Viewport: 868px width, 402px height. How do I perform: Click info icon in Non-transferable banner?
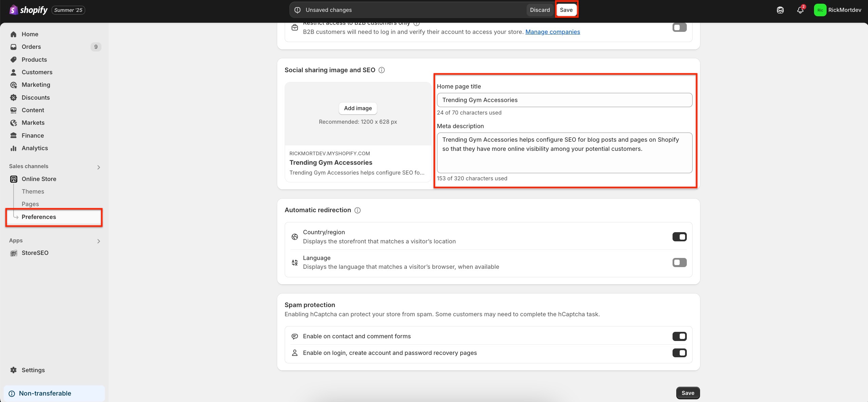(12, 394)
